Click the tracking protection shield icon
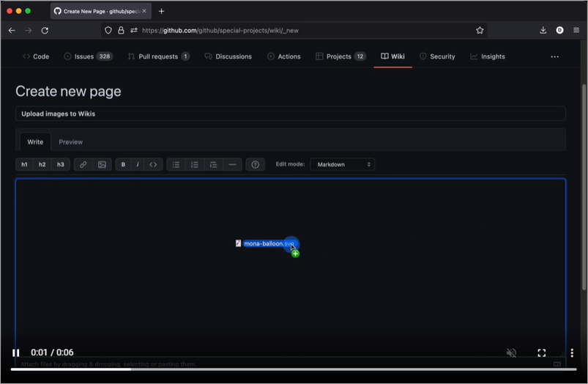The height and width of the screenshot is (384, 588). tap(108, 30)
